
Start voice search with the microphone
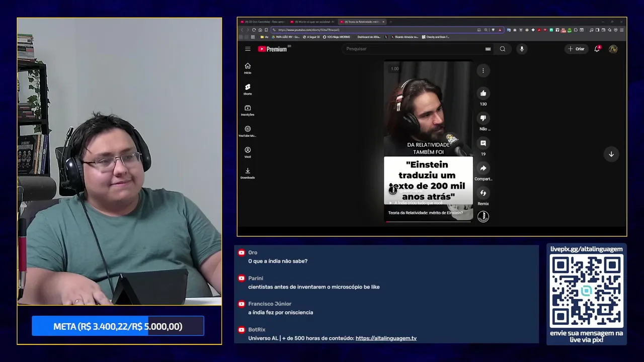click(x=522, y=49)
